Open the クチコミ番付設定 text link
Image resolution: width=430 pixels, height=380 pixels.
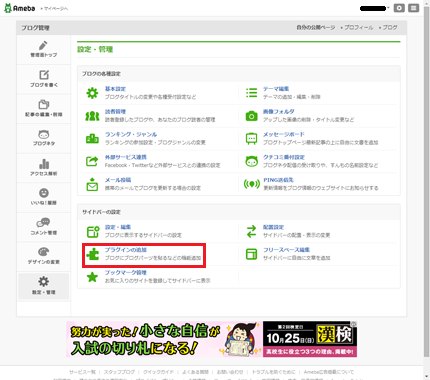pos(284,157)
